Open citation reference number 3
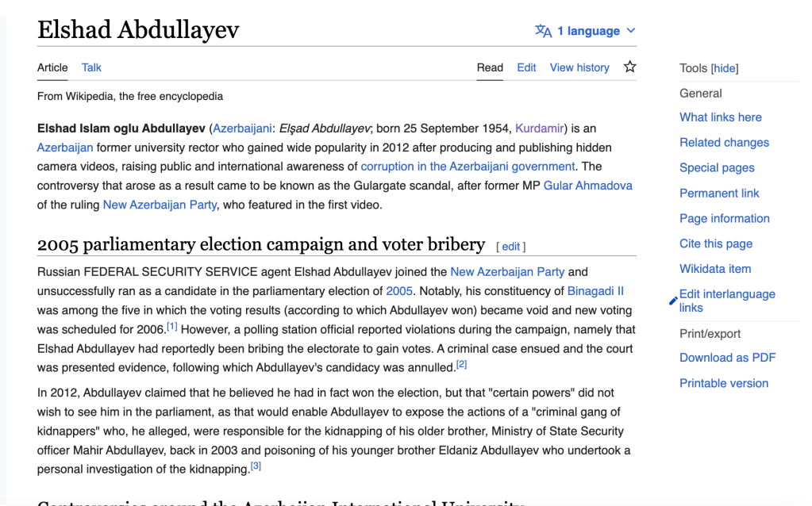The image size is (812, 506). coord(256,466)
